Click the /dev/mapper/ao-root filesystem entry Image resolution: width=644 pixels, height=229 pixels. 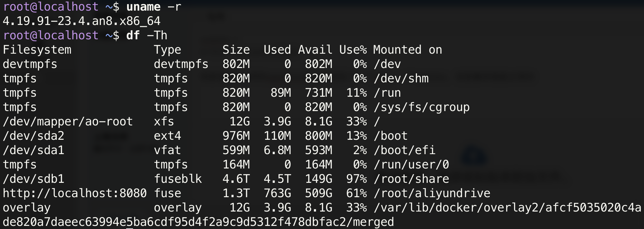pyautogui.click(x=68, y=121)
